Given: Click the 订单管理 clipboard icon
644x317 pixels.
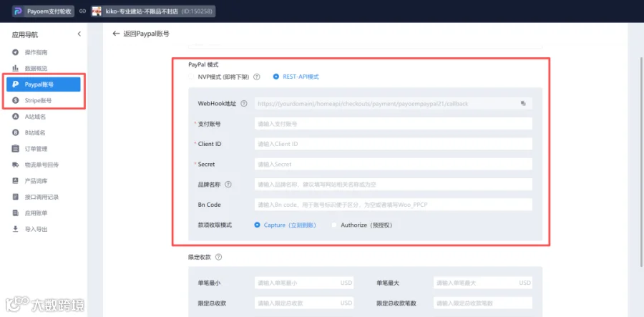Looking at the screenshot, I should click(x=16, y=149).
